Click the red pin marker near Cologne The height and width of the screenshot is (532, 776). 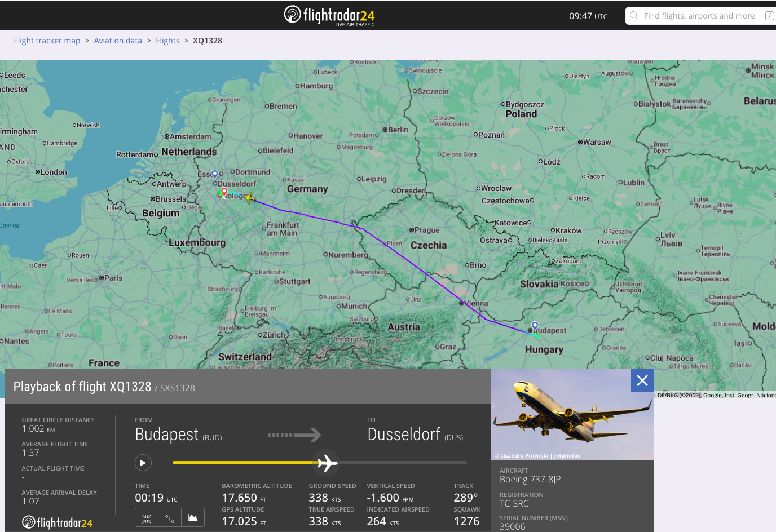click(224, 192)
